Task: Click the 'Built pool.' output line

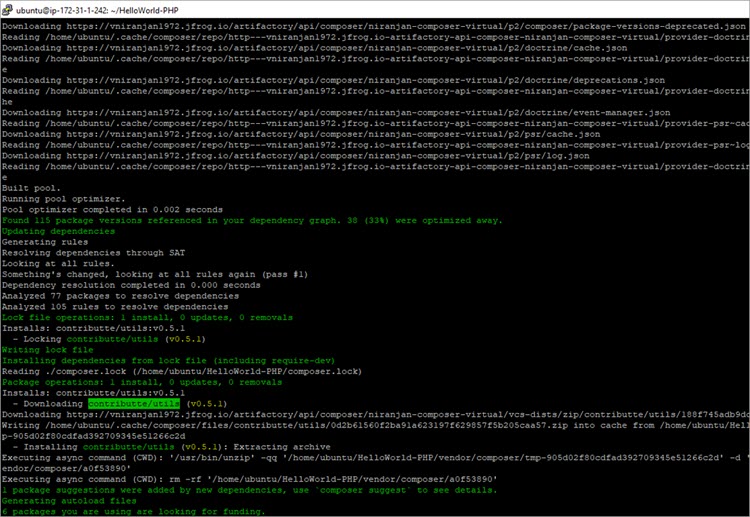Action: (x=32, y=188)
